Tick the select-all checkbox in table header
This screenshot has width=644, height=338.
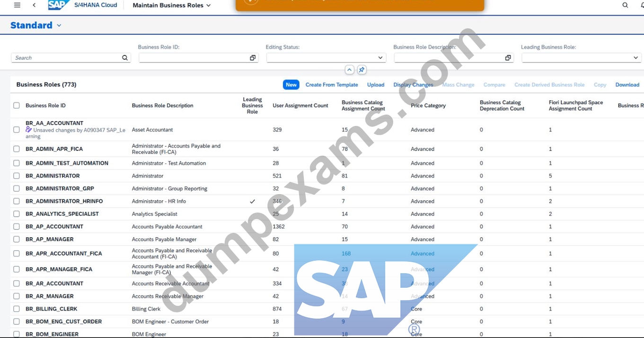[17, 106]
